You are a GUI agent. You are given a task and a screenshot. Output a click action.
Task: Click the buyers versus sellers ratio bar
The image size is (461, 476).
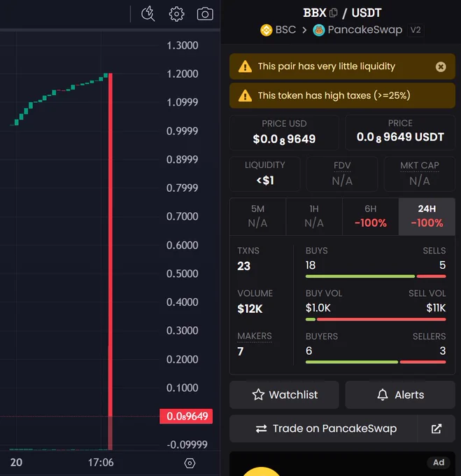point(376,362)
